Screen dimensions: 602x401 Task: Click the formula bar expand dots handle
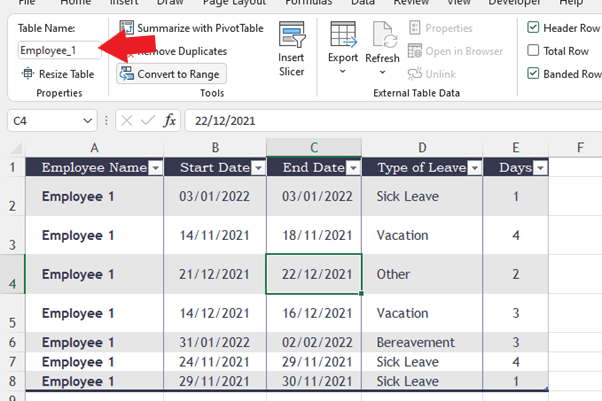(x=106, y=121)
